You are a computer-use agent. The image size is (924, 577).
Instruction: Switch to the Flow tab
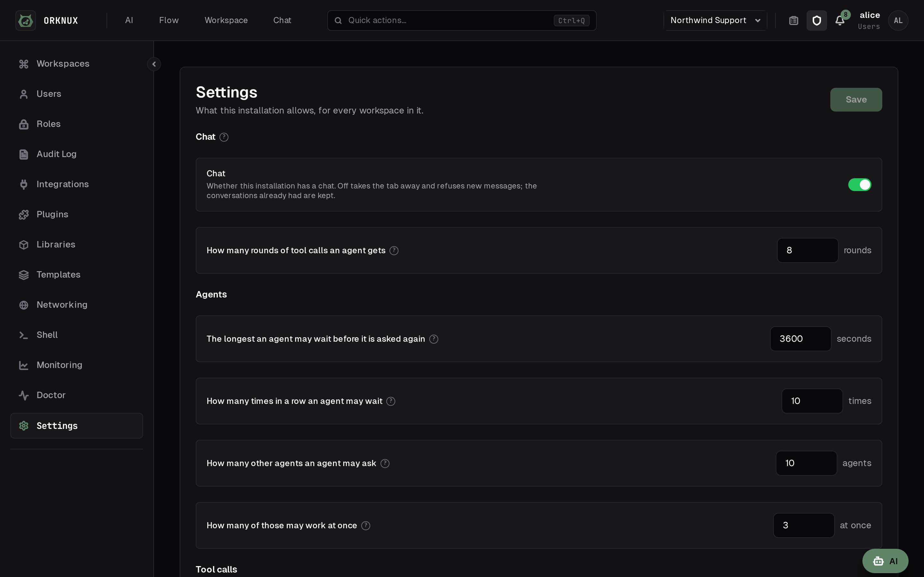[169, 21]
